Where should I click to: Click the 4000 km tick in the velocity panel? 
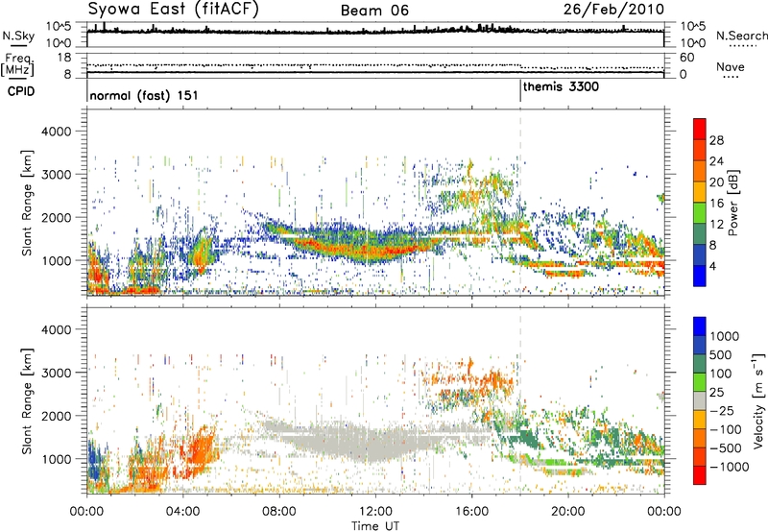56,329
